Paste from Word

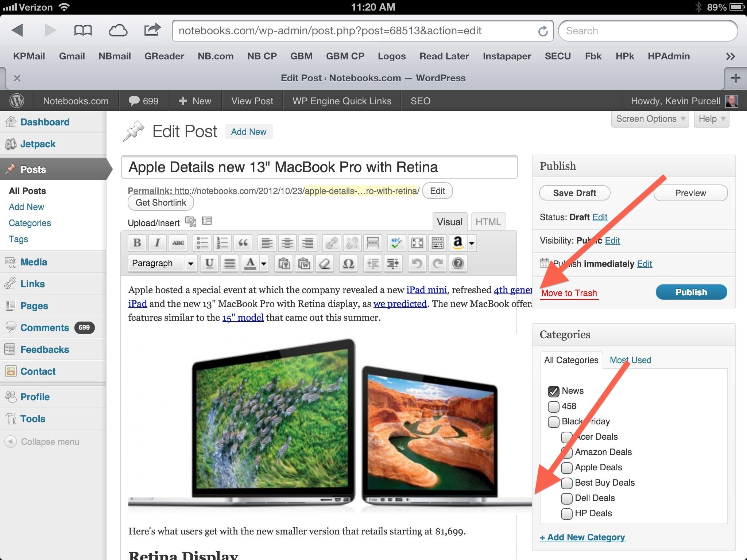(304, 263)
